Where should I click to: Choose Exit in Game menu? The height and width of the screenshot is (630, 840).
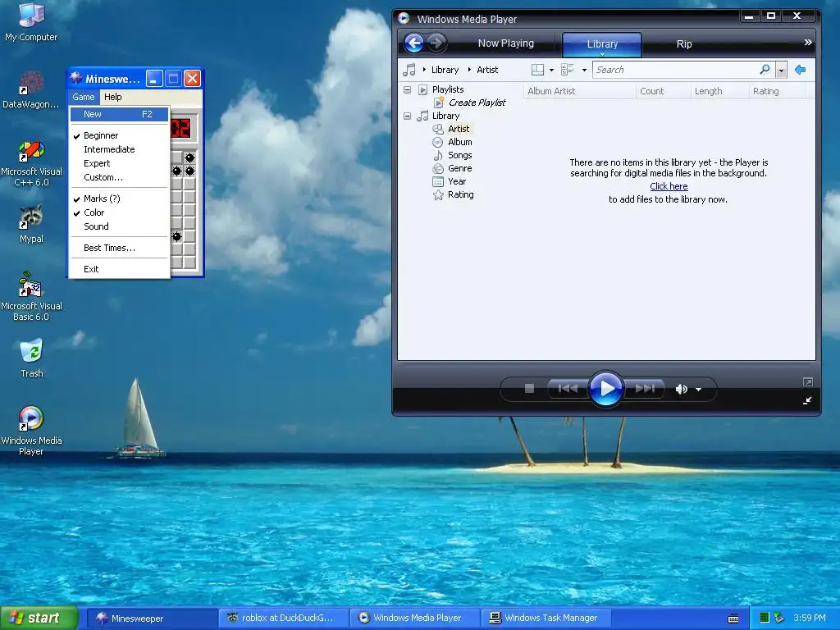tap(120, 269)
